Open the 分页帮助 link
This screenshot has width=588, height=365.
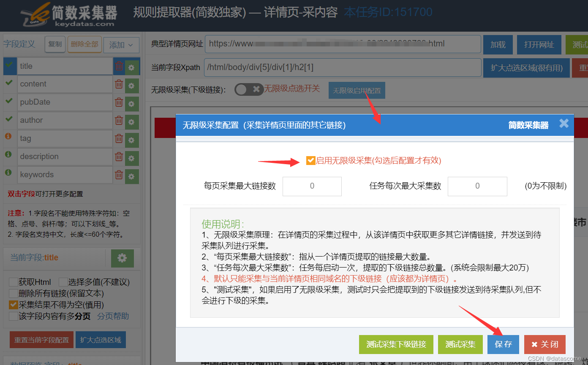pos(113,316)
